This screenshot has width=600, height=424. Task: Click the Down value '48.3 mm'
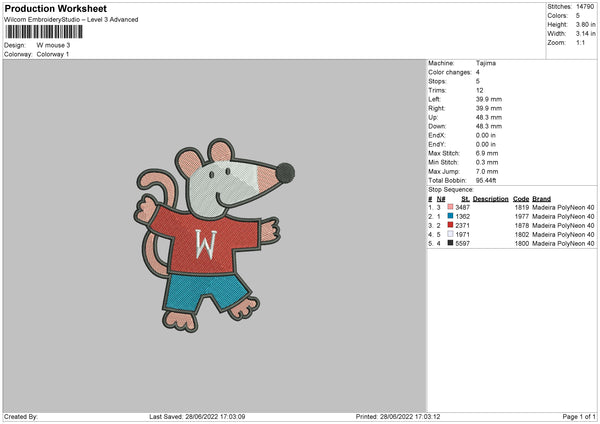pyautogui.click(x=489, y=126)
